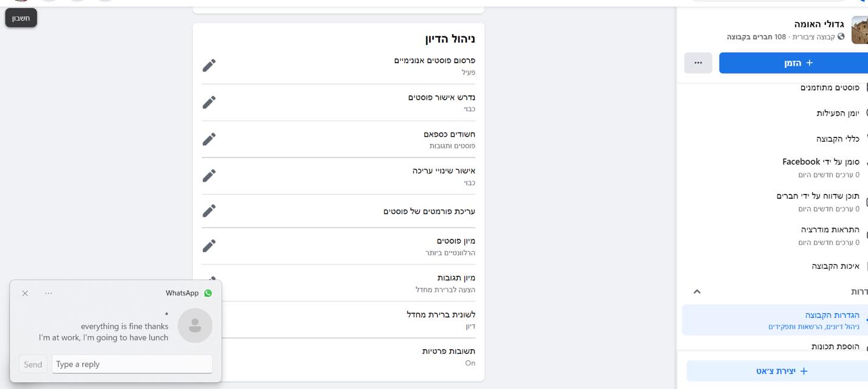Open איכות הקבוצה sidebar entry
Viewport: 868px width, 389px height.
coord(835,266)
